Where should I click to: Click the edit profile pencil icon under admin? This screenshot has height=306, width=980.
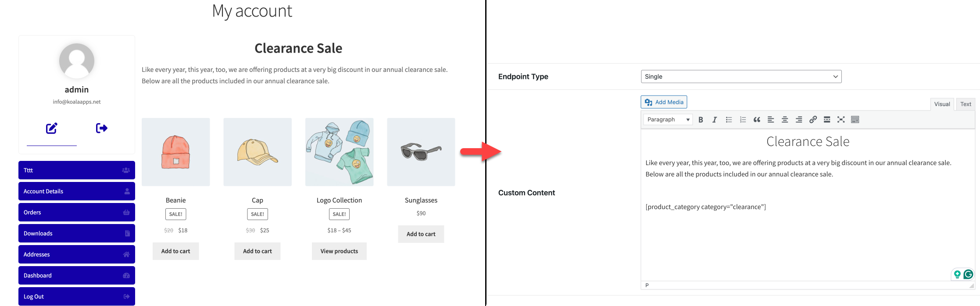(51, 128)
